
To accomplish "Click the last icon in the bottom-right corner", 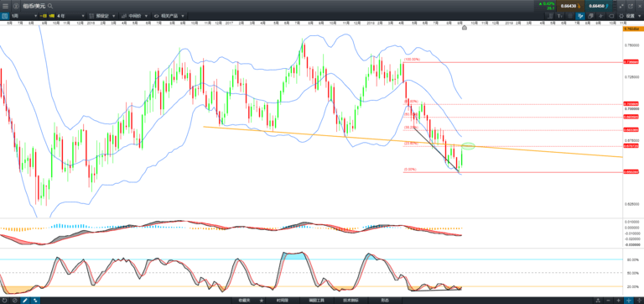I will click(640, 301).
